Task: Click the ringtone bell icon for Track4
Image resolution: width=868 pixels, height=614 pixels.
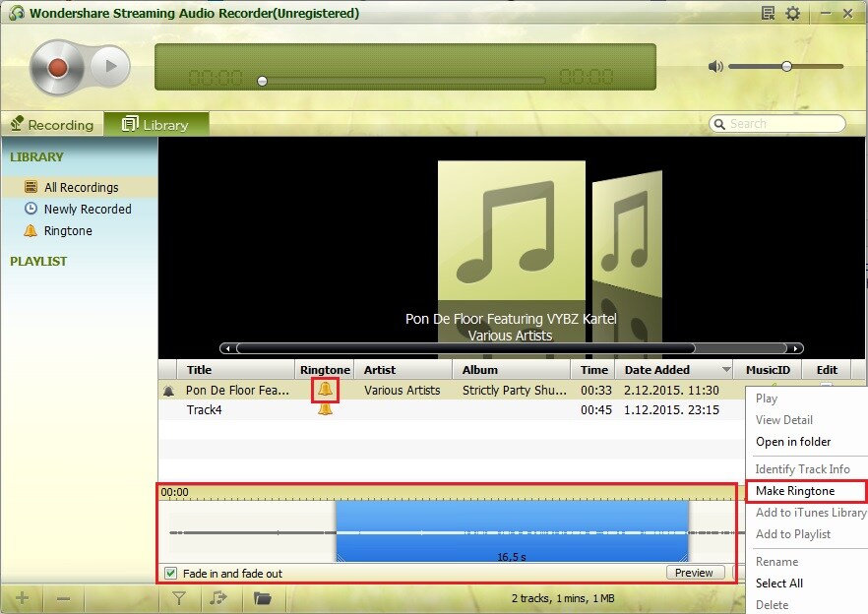Action: [x=325, y=409]
